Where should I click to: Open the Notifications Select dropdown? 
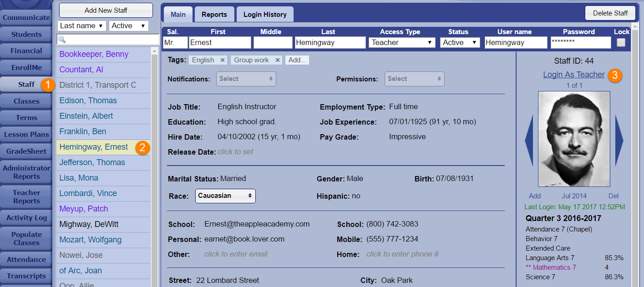pyautogui.click(x=246, y=79)
